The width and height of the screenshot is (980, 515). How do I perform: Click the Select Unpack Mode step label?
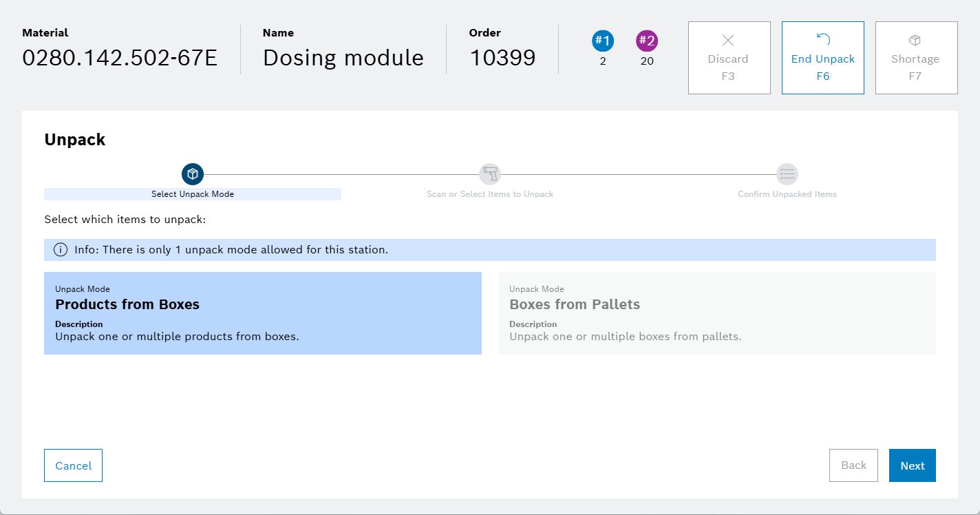click(x=193, y=194)
